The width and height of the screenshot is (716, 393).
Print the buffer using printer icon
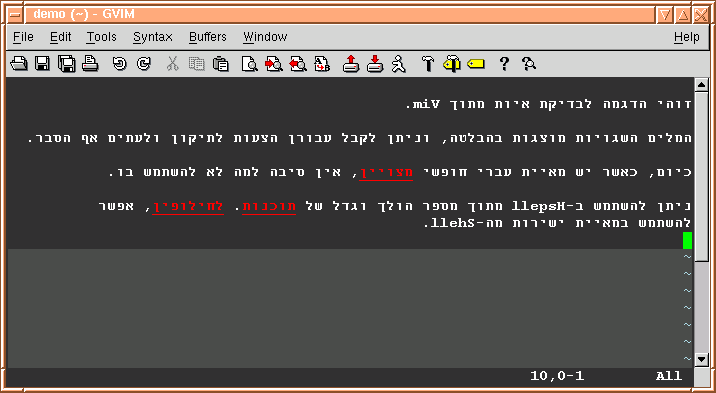pos(90,64)
